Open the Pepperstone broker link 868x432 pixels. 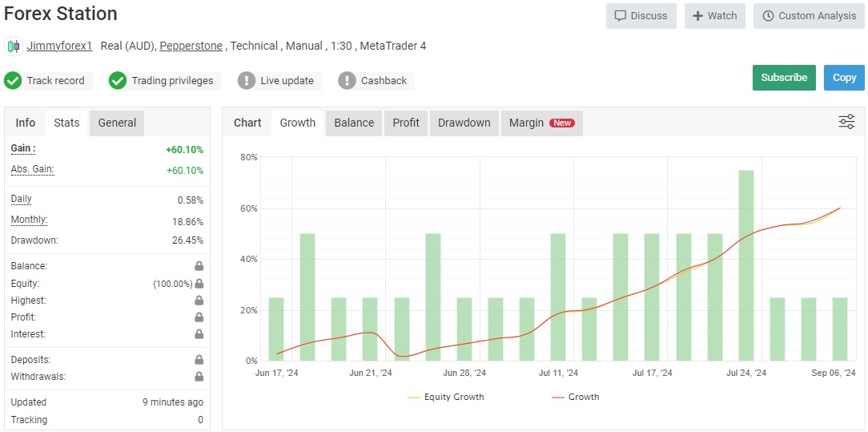click(191, 46)
